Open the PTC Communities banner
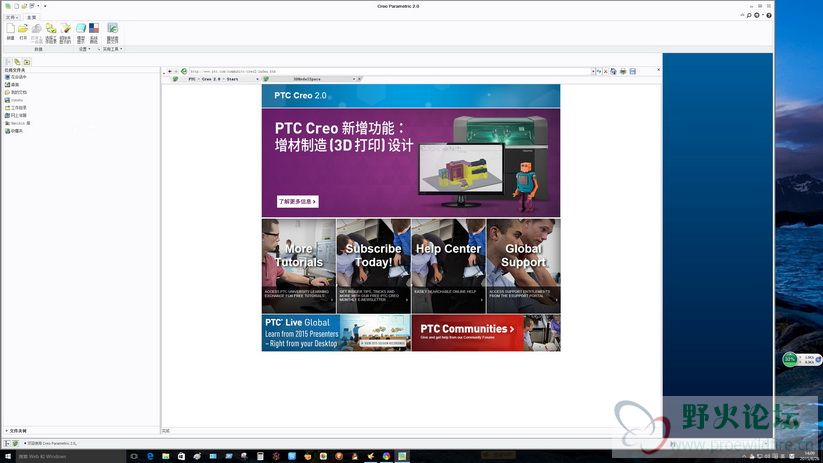The width and height of the screenshot is (823, 463). point(486,333)
